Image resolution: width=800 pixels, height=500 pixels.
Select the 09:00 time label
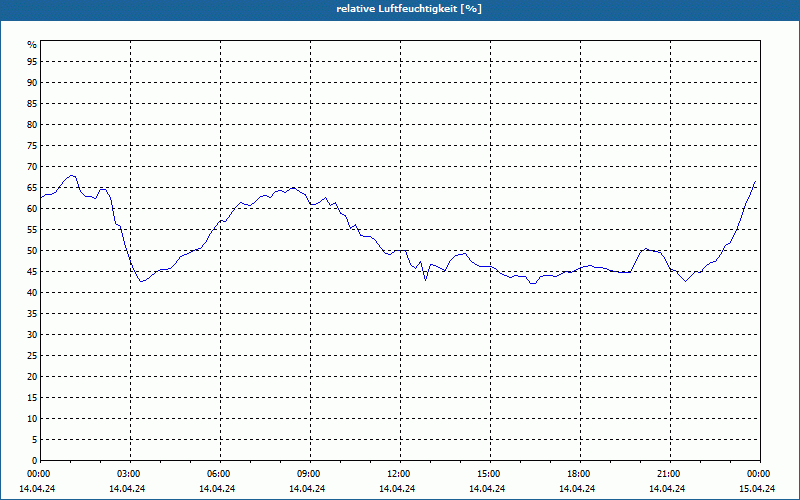[x=310, y=474]
